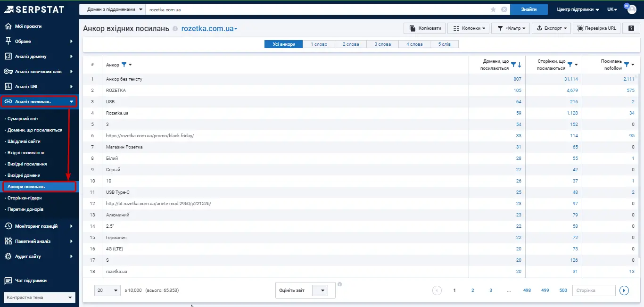Open the Домен з піддоменами dropdown
Screen dimensions: 644x307
[112, 9]
